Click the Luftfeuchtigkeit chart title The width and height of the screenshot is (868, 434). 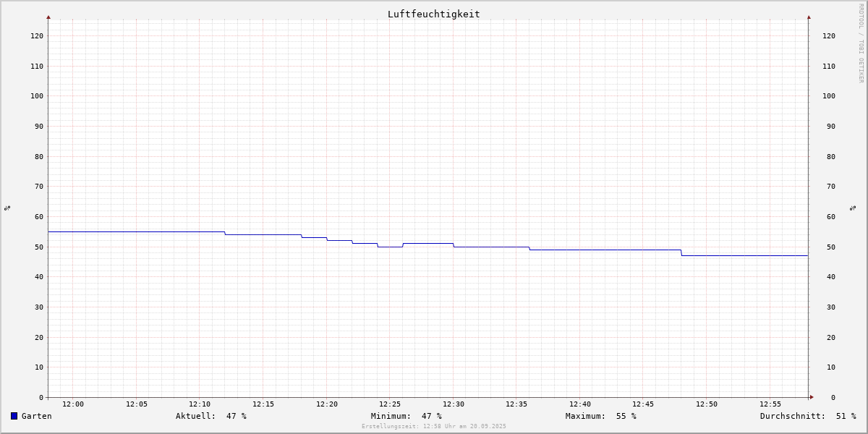click(434, 14)
